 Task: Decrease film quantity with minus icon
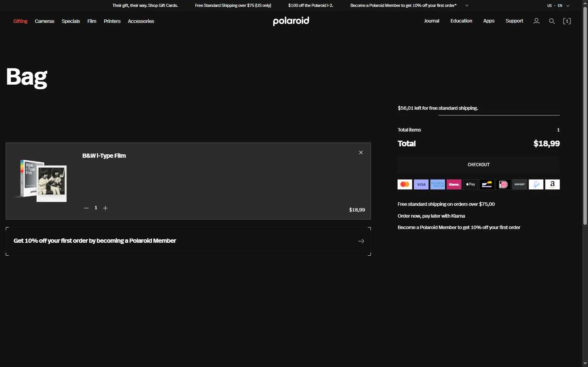[x=86, y=208]
